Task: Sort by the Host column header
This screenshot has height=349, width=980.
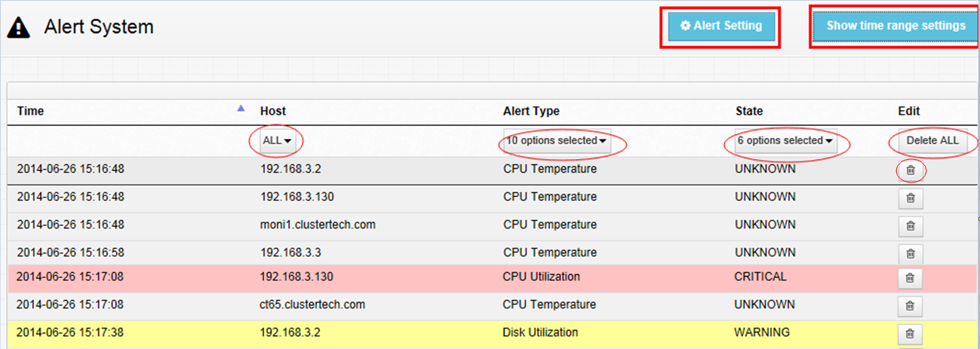Action: click(x=273, y=111)
